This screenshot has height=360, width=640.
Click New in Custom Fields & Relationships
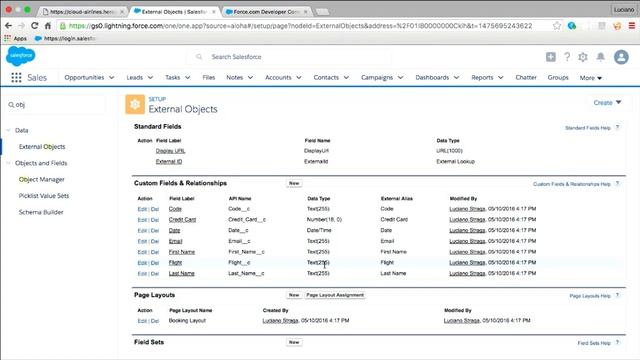click(294, 183)
